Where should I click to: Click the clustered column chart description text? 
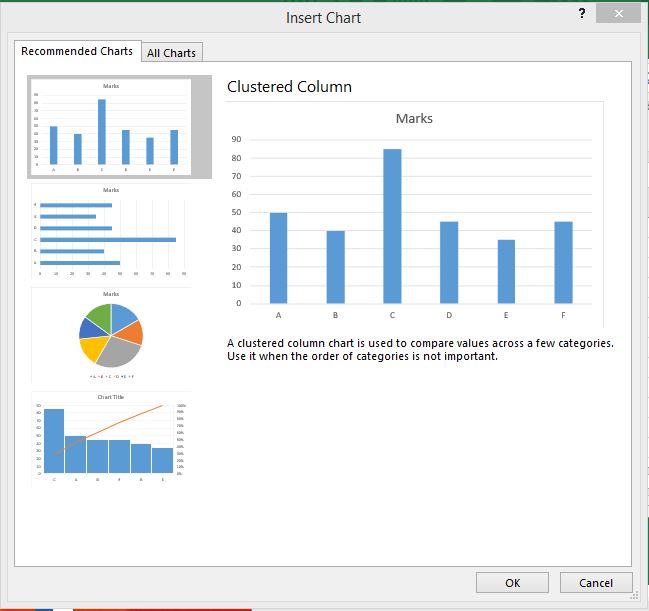click(420, 350)
